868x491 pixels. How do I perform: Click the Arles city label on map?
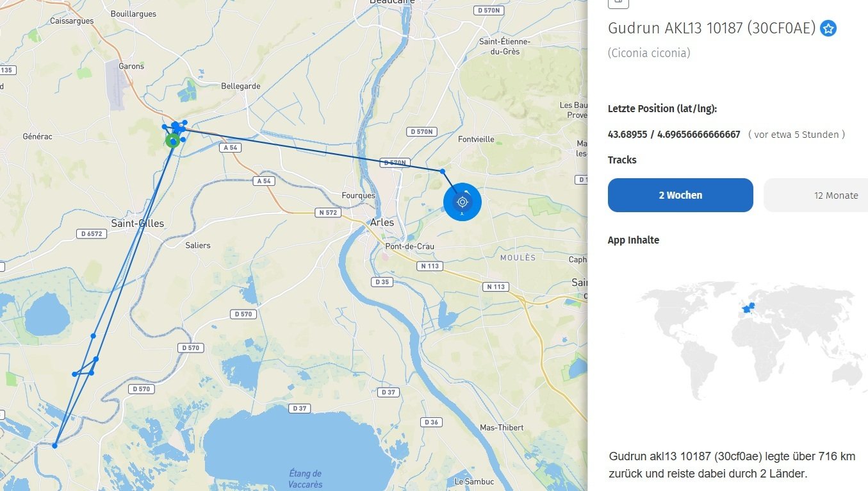click(x=382, y=222)
